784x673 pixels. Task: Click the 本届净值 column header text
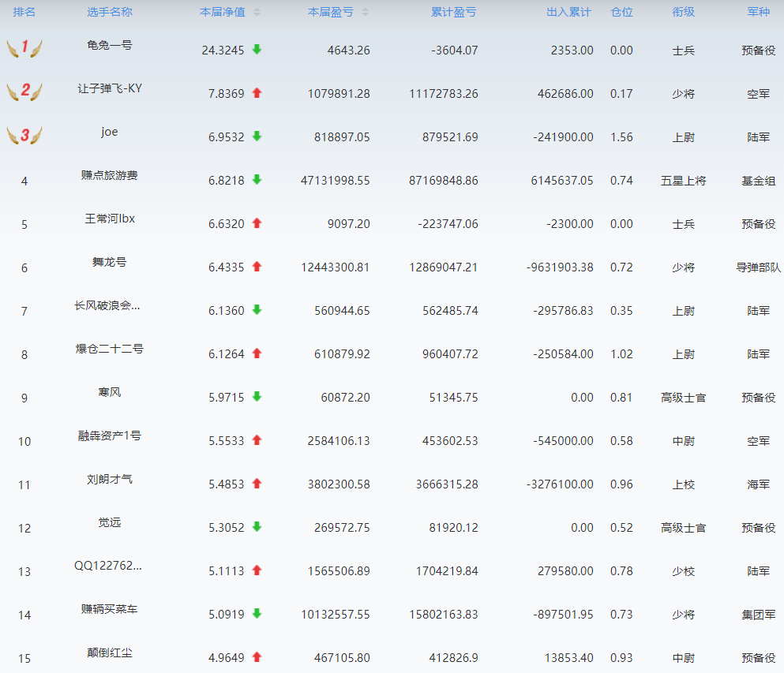pyautogui.click(x=223, y=12)
